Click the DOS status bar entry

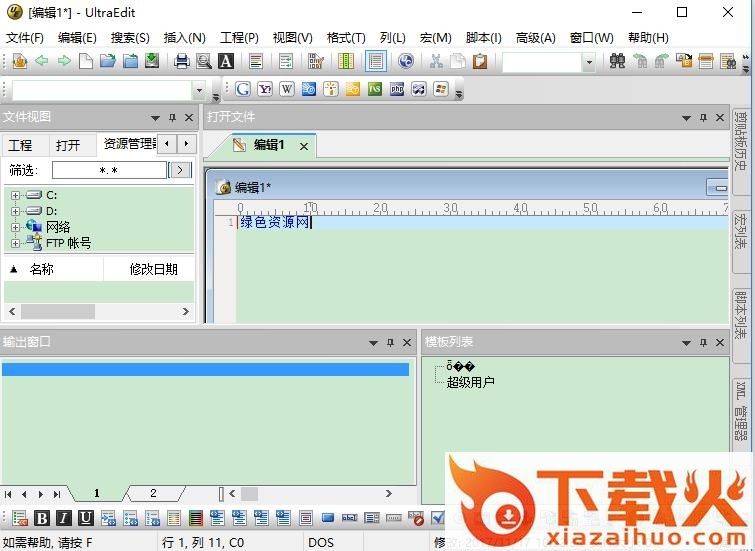tap(321, 542)
